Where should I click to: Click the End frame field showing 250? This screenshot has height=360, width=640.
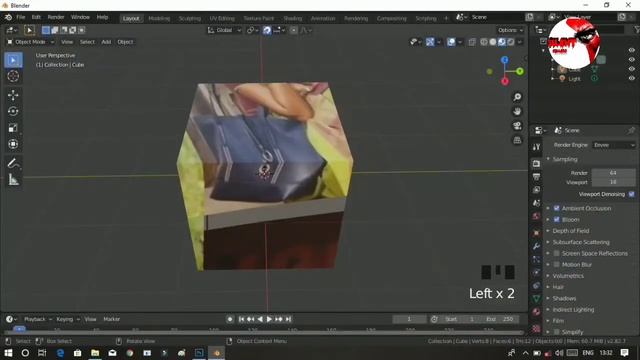(500, 319)
